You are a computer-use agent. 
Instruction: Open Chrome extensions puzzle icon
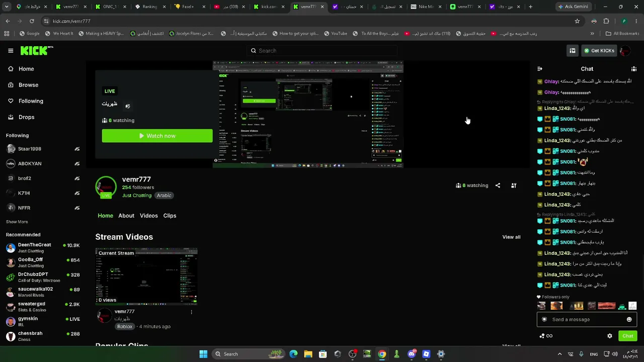click(x=606, y=21)
